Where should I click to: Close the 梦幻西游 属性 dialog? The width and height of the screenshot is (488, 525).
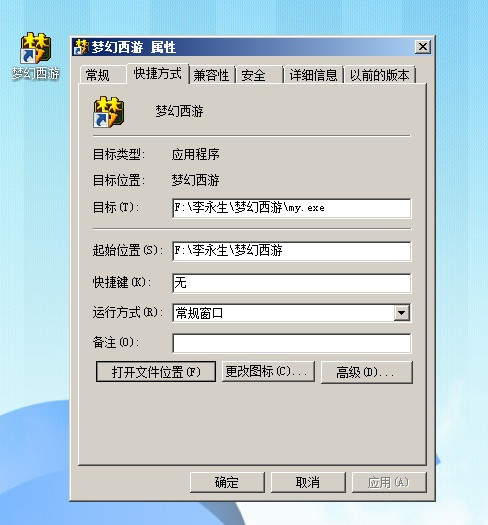(x=423, y=47)
